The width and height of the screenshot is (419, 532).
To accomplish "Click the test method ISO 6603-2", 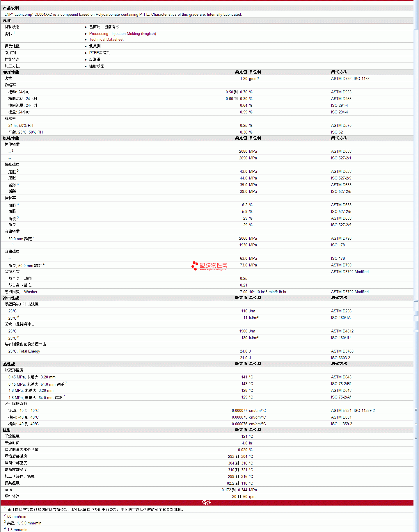I will coord(340,358).
